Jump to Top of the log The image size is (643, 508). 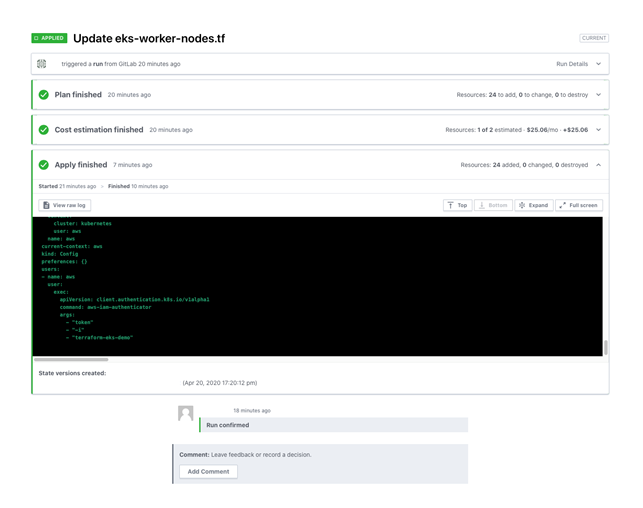457,205
